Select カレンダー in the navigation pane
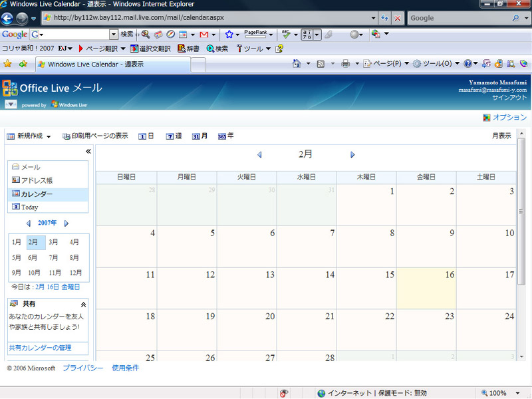Screen dimensions: 532x399 [48, 194]
